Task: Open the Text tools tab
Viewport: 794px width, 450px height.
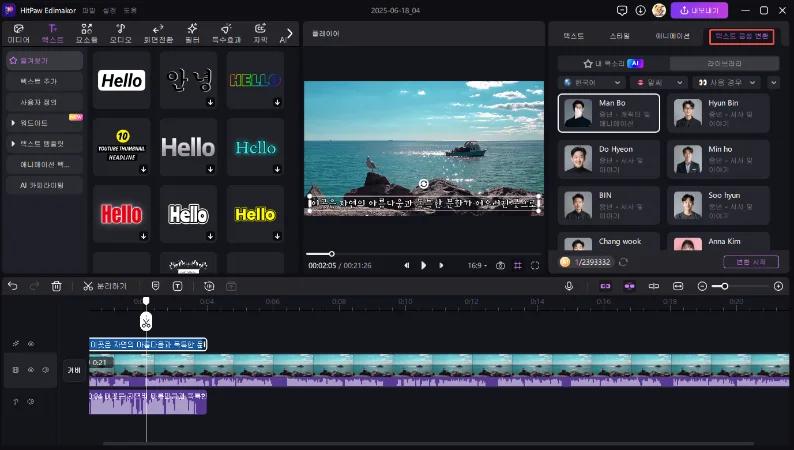Action: (53, 33)
